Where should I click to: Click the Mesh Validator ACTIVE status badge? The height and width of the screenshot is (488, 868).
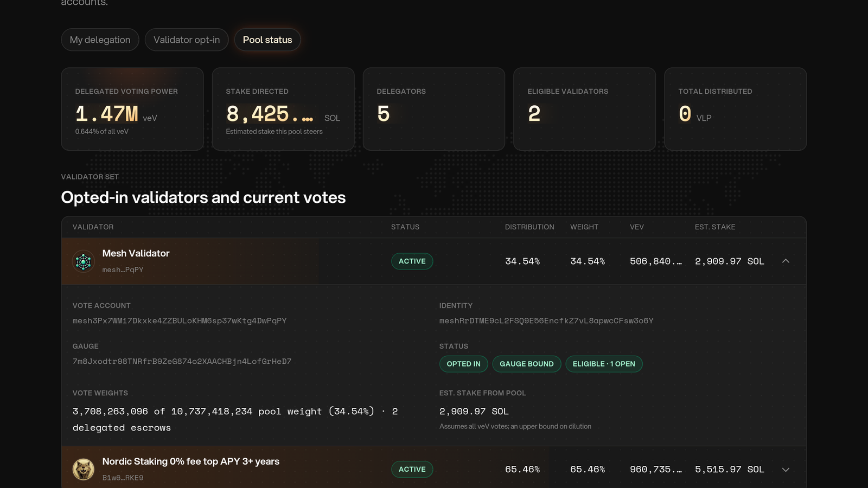coord(412,261)
